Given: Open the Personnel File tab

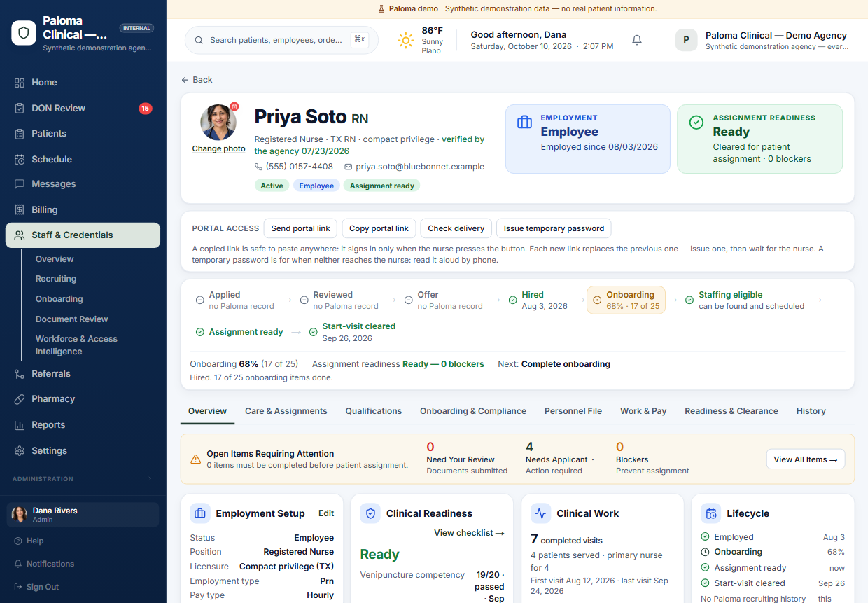Looking at the screenshot, I should pos(573,411).
